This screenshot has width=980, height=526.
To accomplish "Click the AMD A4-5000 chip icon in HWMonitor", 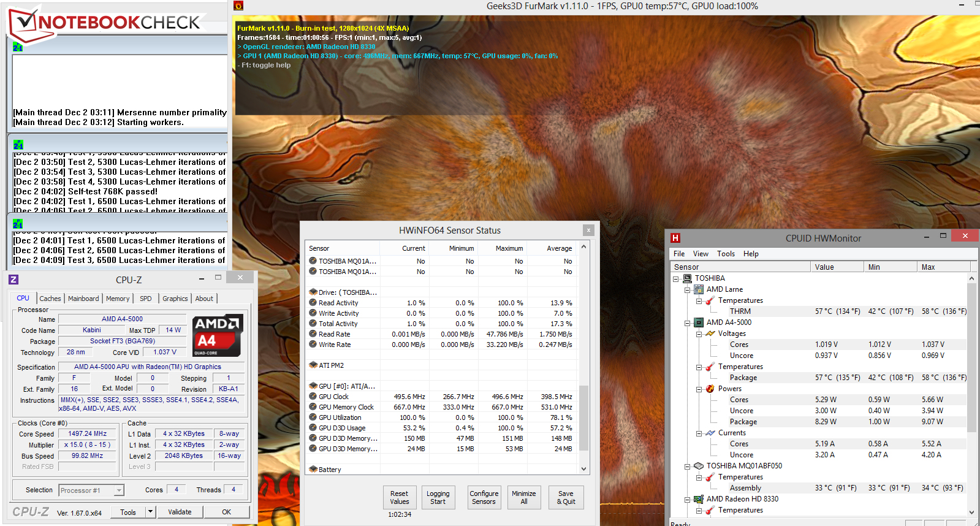I will coord(699,322).
